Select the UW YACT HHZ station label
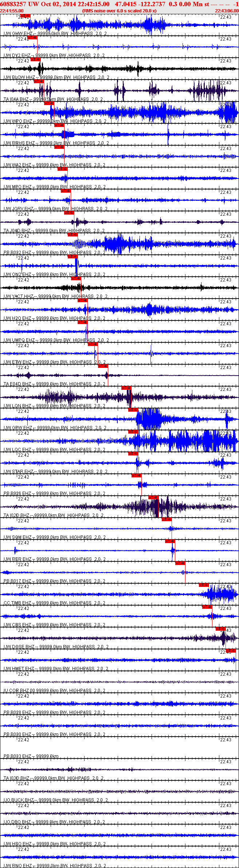Image resolution: width=239 pixels, height=868 pixels. [x=19, y=296]
